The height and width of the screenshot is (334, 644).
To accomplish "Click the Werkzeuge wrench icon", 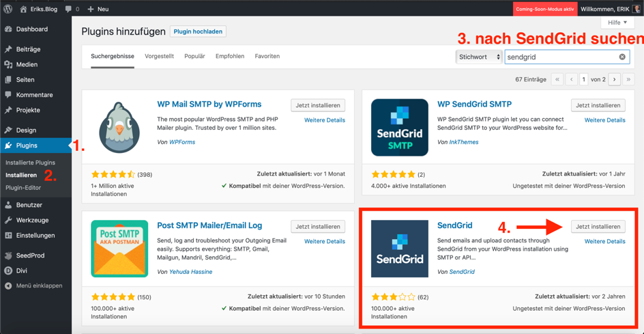I will click(x=8, y=221).
